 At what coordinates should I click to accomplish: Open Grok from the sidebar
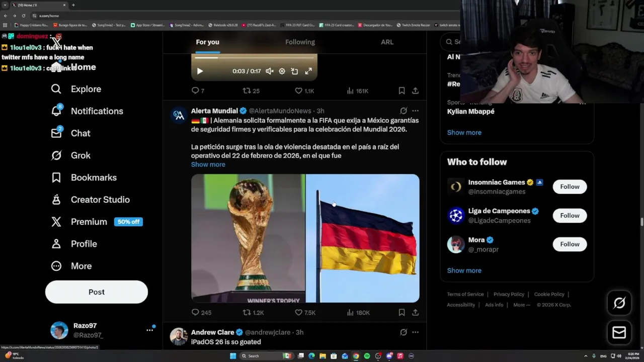71,155
